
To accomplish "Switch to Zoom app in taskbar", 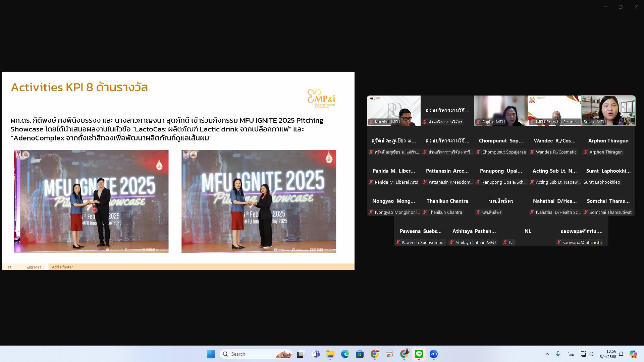I will pos(434,354).
